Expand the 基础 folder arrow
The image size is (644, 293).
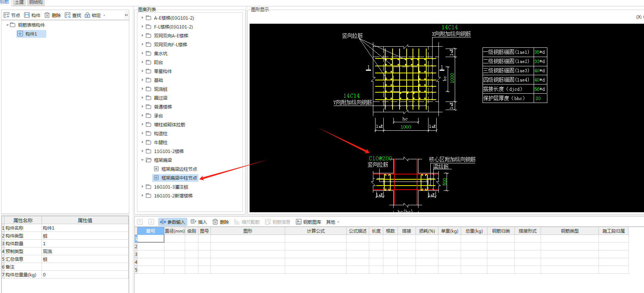(142, 80)
